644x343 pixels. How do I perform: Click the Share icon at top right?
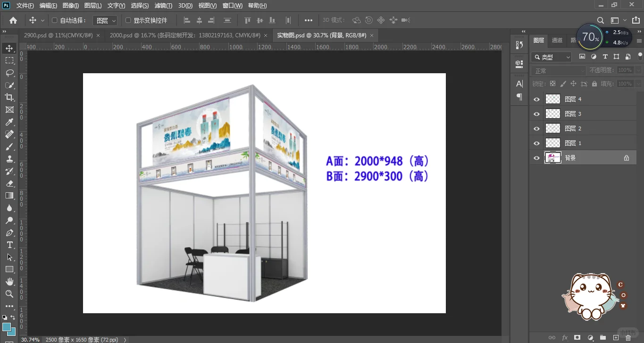(636, 20)
